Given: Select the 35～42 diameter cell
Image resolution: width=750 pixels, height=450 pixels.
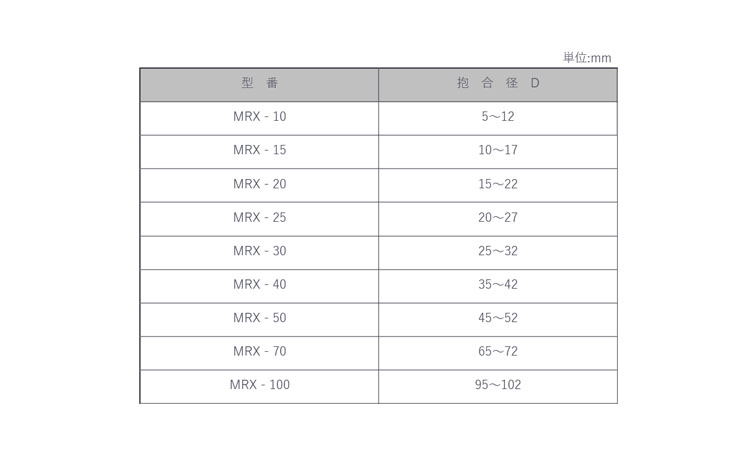Looking at the screenshot, I should coord(497,284).
